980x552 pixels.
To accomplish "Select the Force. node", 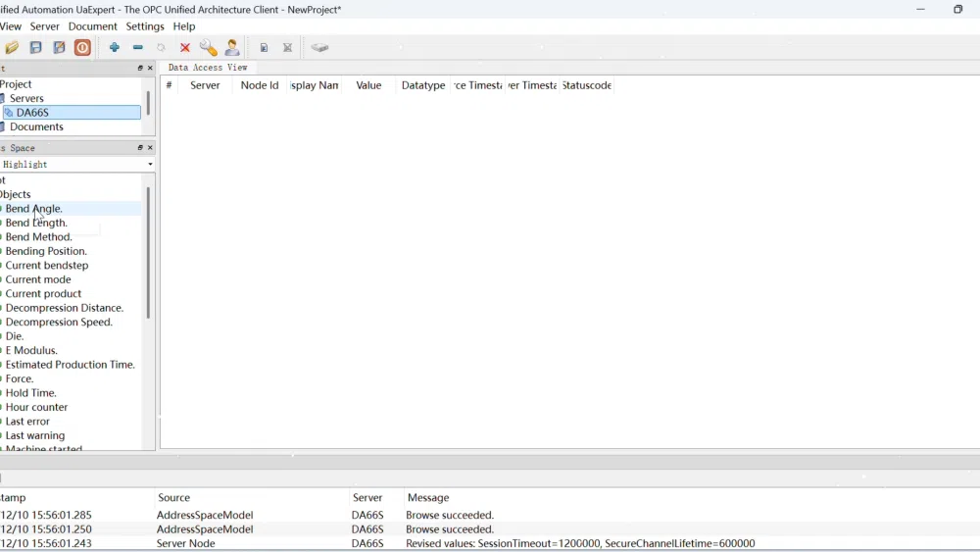I will (x=20, y=378).
